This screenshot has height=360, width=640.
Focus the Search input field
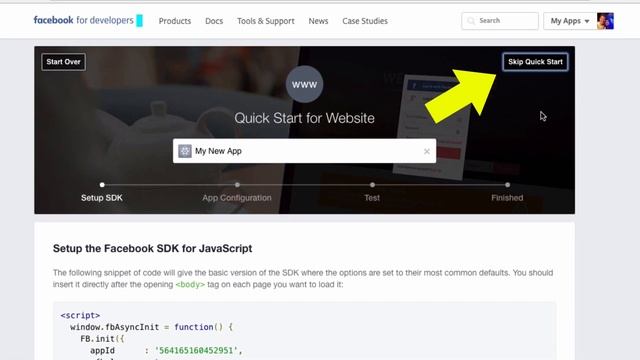point(500,20)
